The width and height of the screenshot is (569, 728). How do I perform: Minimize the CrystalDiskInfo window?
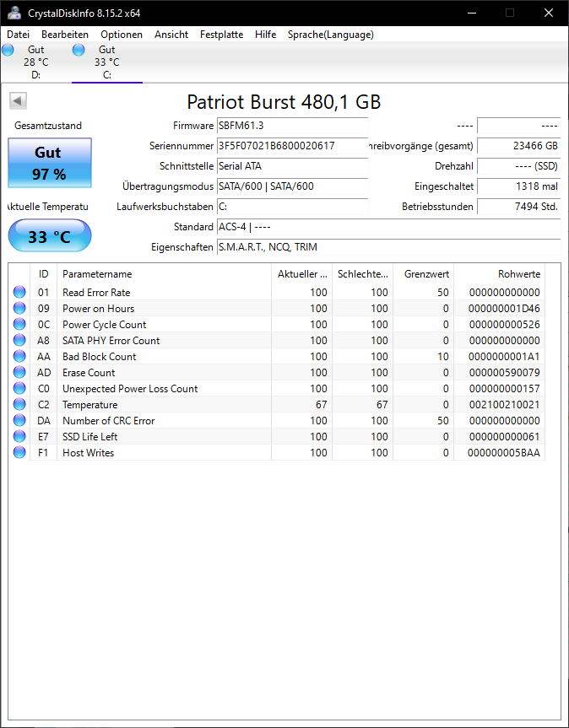pyautogui.click(x=471, y=13)
